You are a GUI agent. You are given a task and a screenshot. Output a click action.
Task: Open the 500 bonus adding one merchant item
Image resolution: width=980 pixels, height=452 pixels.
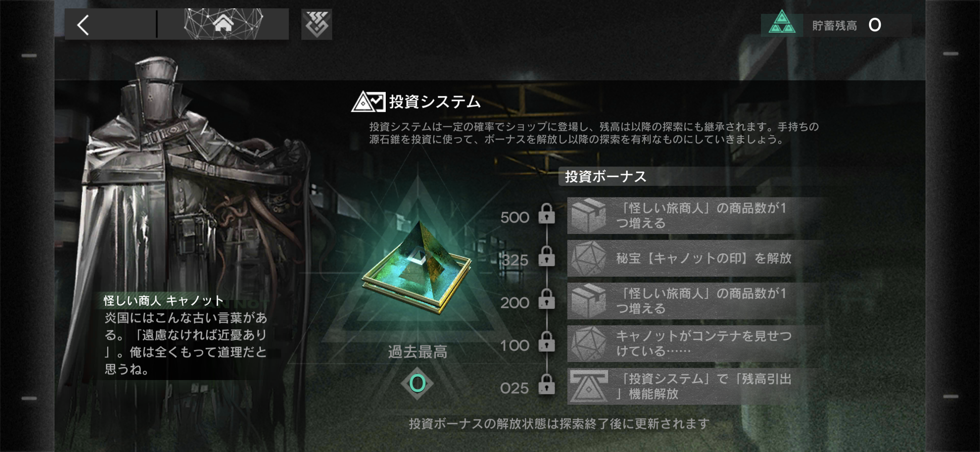[x=695, y=216]
